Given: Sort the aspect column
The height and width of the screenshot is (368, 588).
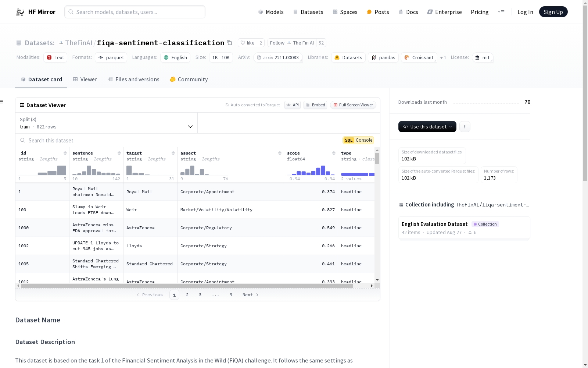Looking at the screenshot, I should click(280, 153).
